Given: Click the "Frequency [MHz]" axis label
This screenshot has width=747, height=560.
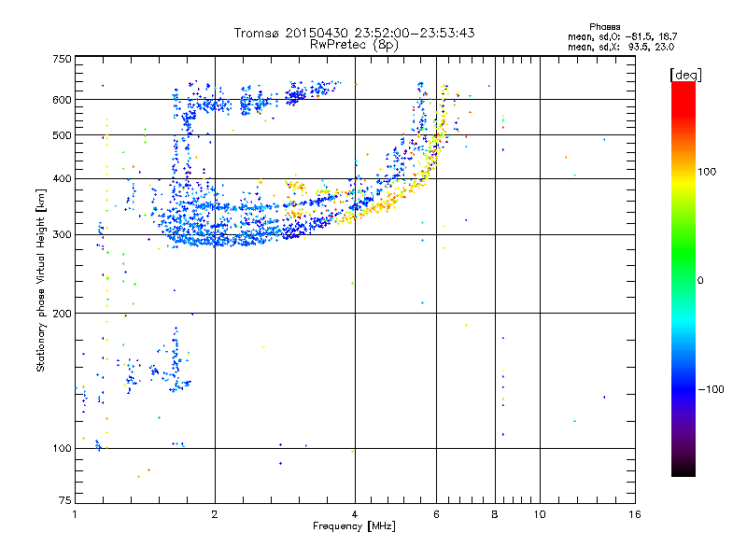Looking at the screenshot, I should 354,526.
